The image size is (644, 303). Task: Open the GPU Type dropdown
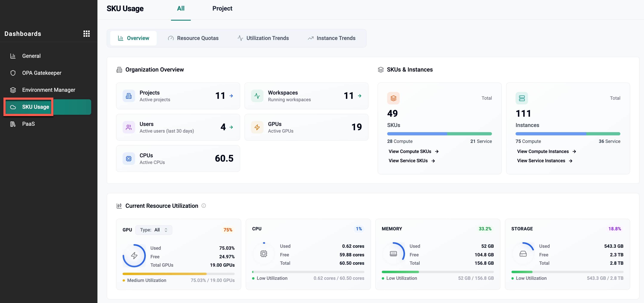pos(154,230)
